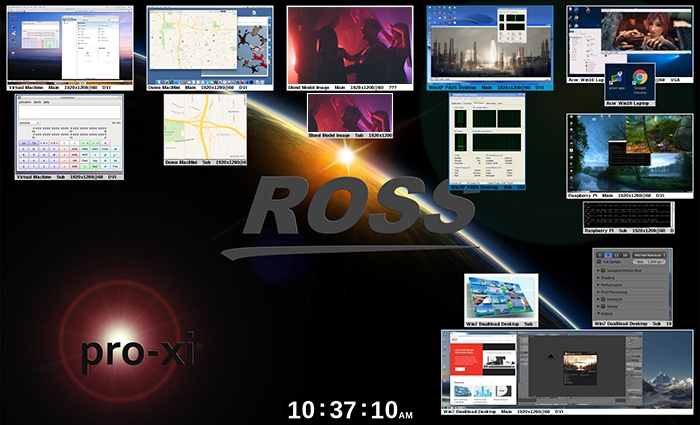Click the calculator display field
This screenshot has height=425, width=700.
pos(69,112)
